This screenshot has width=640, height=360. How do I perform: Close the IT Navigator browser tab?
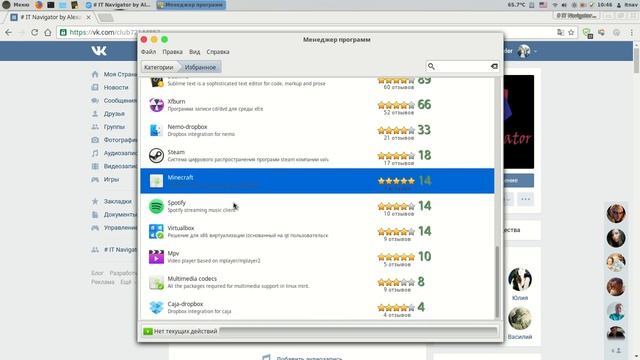pos(89,17)
